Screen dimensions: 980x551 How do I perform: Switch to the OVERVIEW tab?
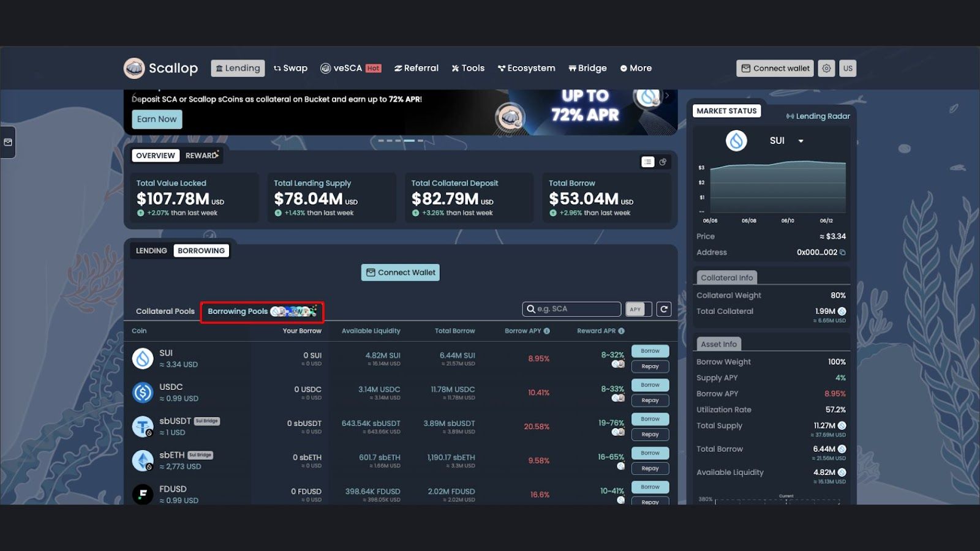click(156, 156)
